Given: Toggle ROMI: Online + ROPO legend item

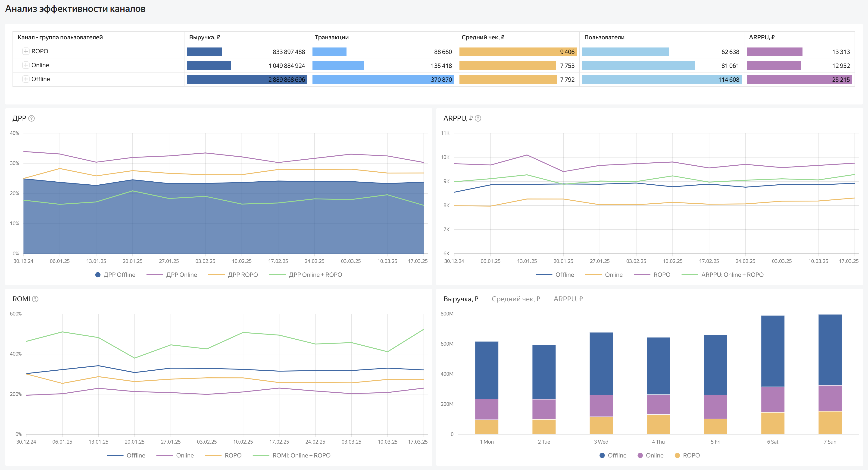Looking at the screenshot, I should (x=291, y=455).
